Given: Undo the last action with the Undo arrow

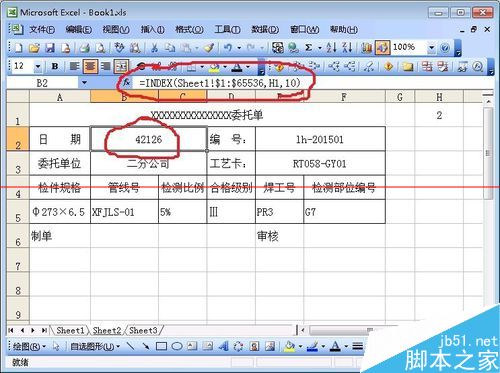Looking at the screenshot, I should 228,48.
